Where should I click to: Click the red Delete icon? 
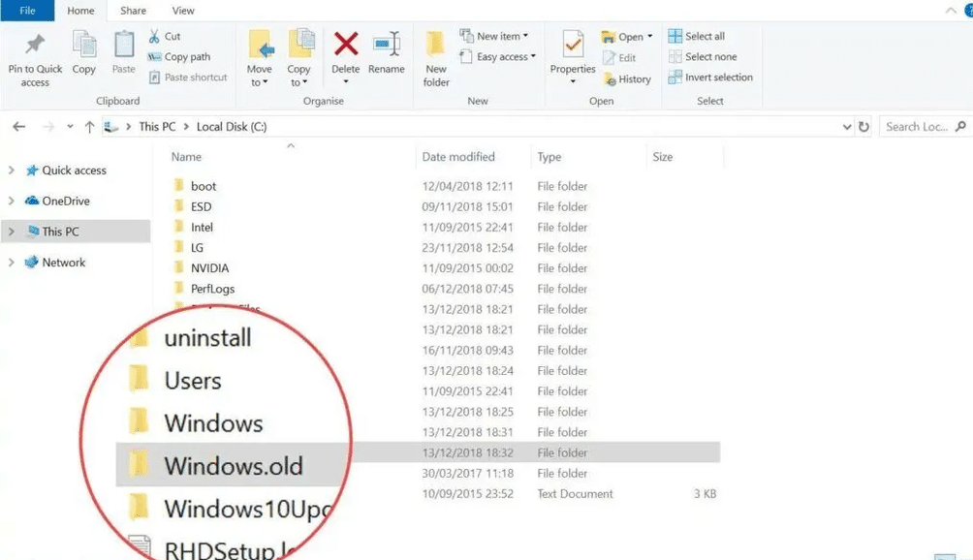tap(346, 46)
